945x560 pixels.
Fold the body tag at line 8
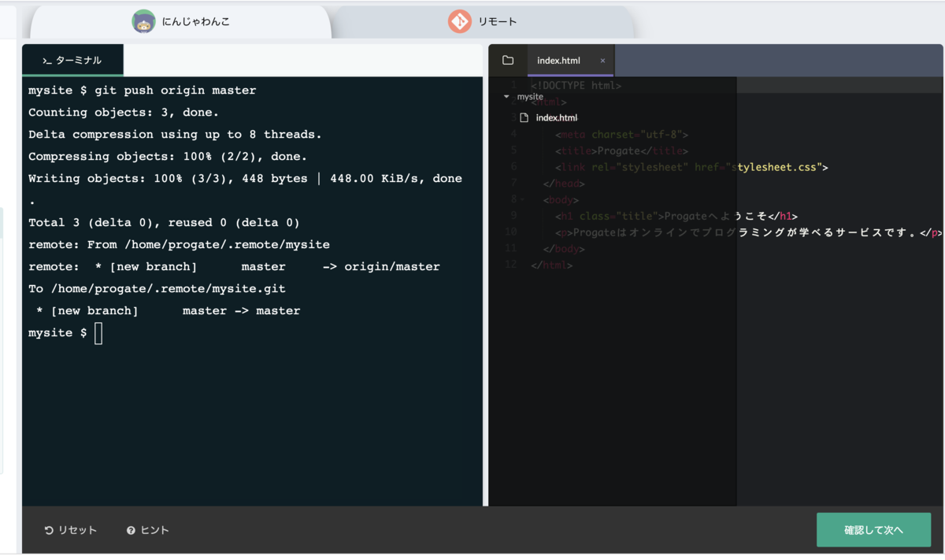(x=522, y=199)
